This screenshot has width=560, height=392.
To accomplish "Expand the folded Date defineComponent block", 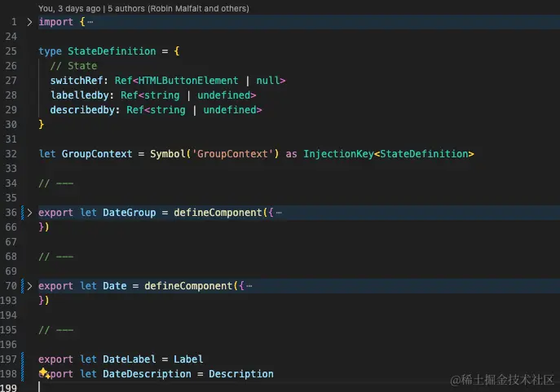I will 29,286.
